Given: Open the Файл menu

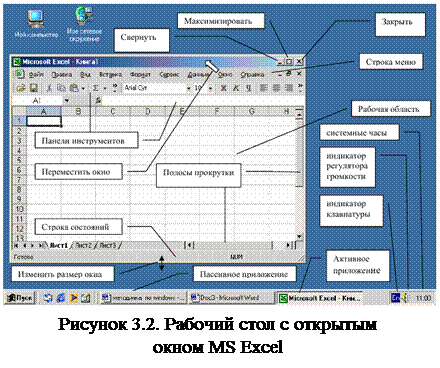Looking at the screenshot, I should click(x=36, y=74).
